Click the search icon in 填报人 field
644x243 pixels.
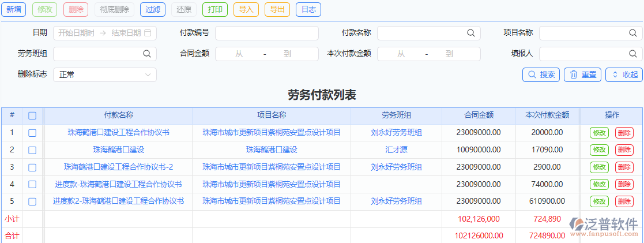pyautogui.click(x=632, y=54)
